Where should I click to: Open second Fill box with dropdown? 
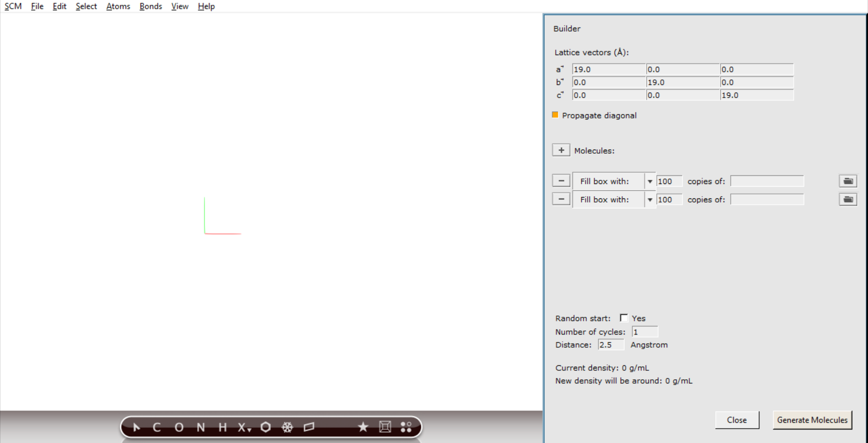614,199
